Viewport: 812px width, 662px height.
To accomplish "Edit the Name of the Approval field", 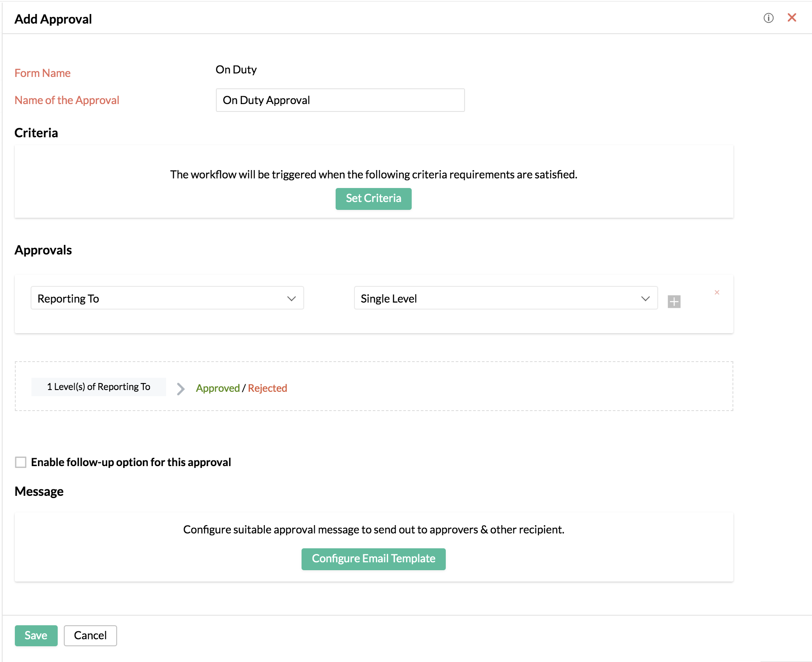I will [x=340, y=100].
